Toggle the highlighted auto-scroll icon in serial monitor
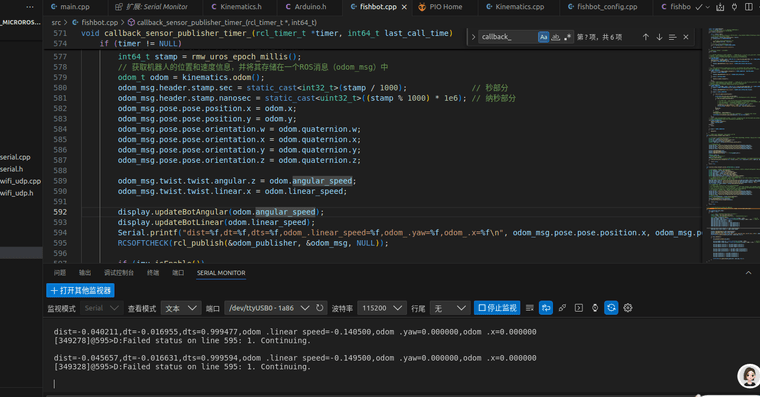Screen dimensions: 760x397 [546, 308]
